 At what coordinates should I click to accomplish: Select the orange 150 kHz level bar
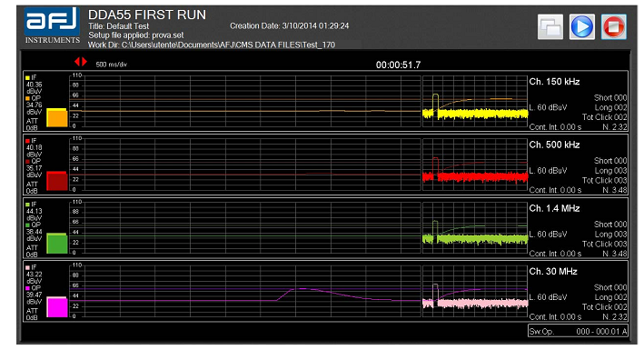[57, 117]
